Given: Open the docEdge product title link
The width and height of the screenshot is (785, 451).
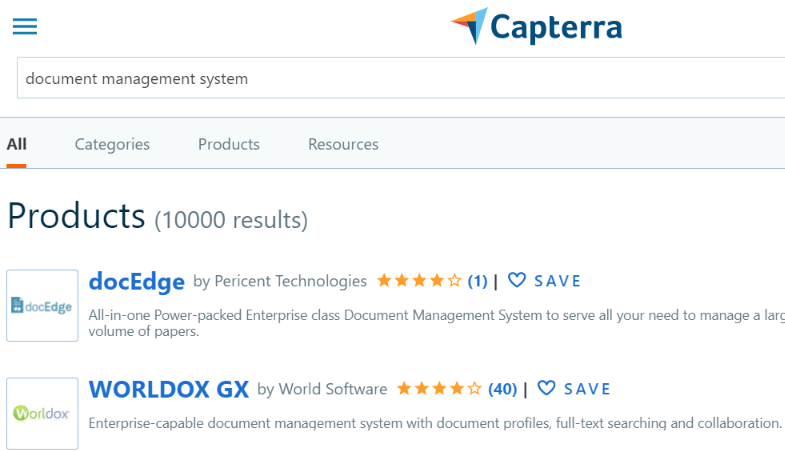Looking at the screenshot, I should coord(136,281).
